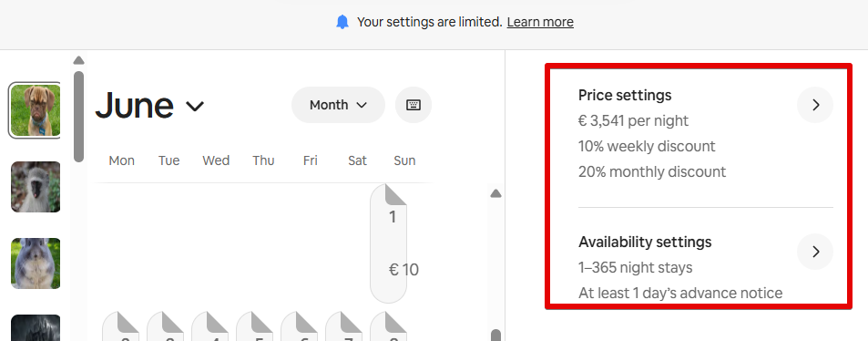The width and height of the screenshot is (868, 341).
Task: Select the June 2 Monday cell
Action: pyautogui.click(x=120, y=326)
